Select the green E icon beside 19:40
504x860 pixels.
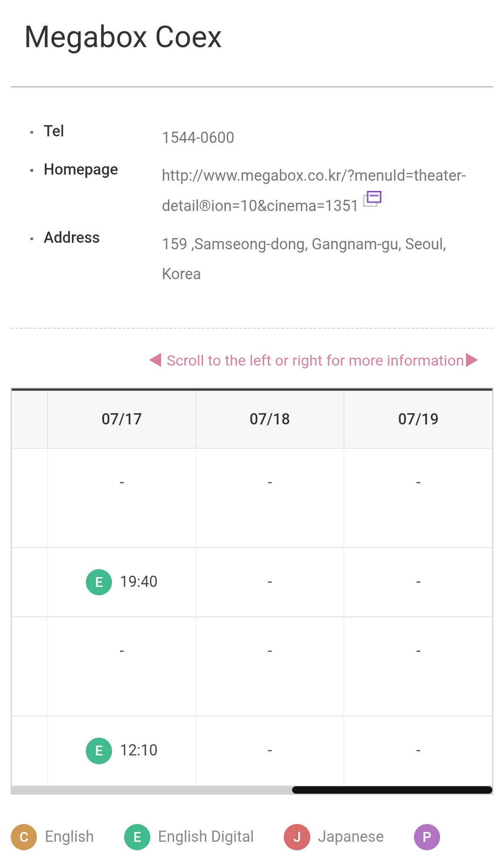tap(99, 582)
